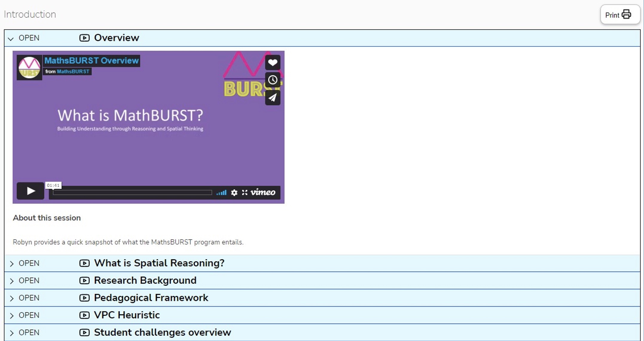Click the video icon beside VPC Heuristic

click(84, 315)
